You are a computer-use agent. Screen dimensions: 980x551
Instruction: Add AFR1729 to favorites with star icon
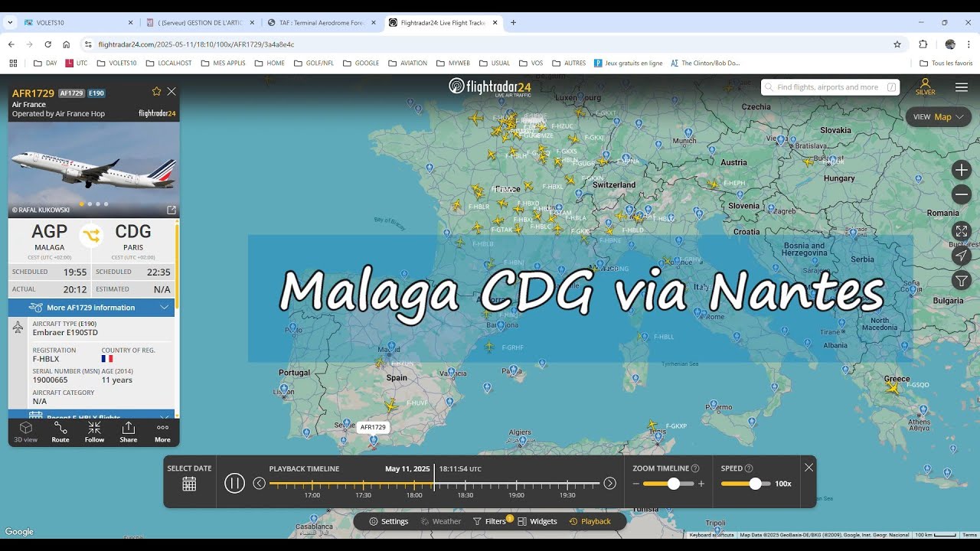156,91
